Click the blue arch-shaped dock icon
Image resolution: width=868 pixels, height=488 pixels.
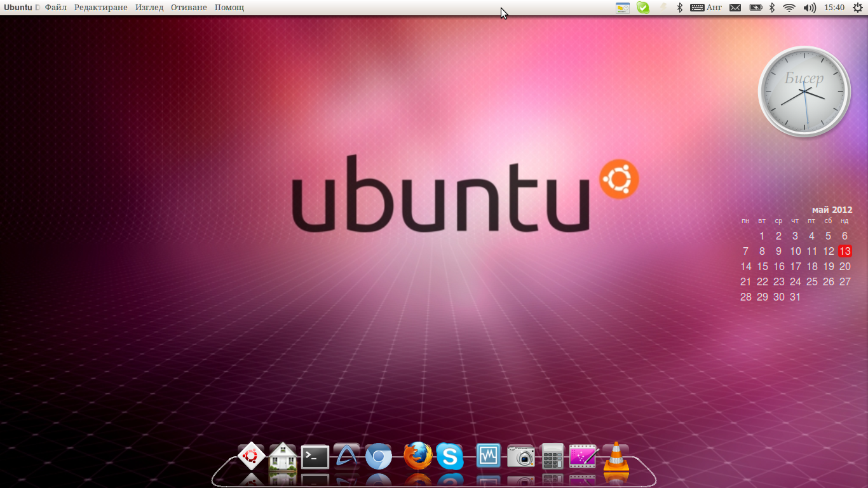[x=346, y=456]
